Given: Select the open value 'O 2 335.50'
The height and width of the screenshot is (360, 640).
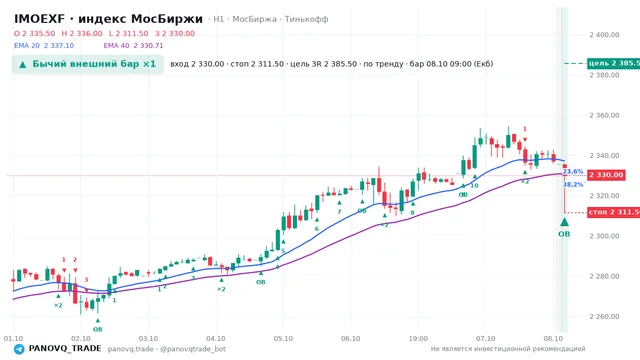Looking at the screenshot, I should [x=34, y=33].
